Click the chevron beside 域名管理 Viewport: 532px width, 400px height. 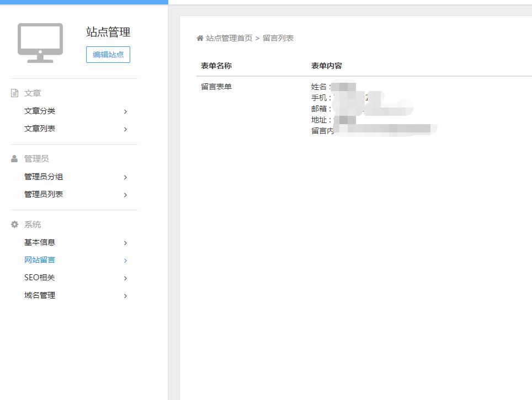(125, 296)
